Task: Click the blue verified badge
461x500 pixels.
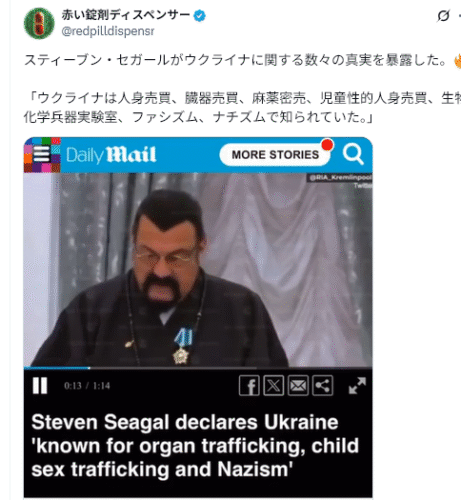Action: 200,16
